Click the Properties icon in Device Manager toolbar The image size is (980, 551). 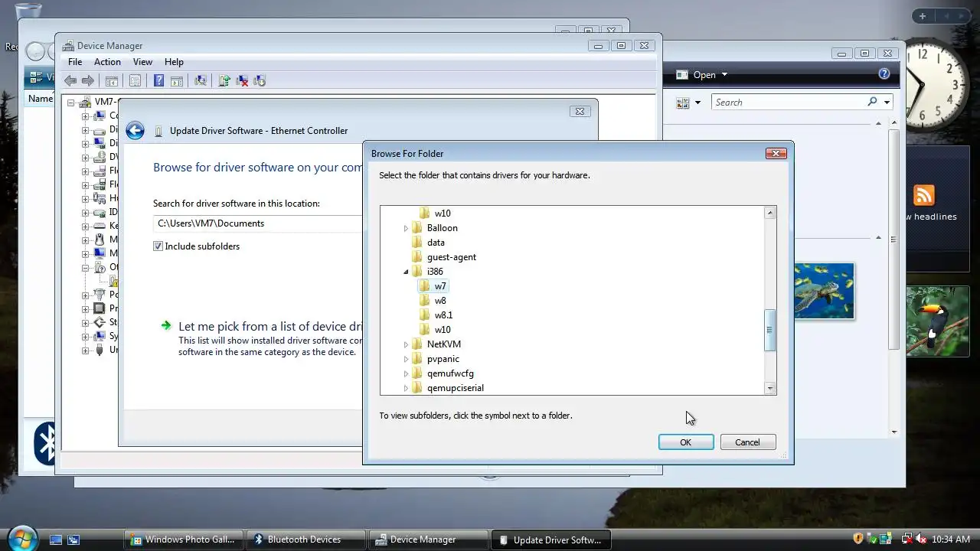click(135, 80)
